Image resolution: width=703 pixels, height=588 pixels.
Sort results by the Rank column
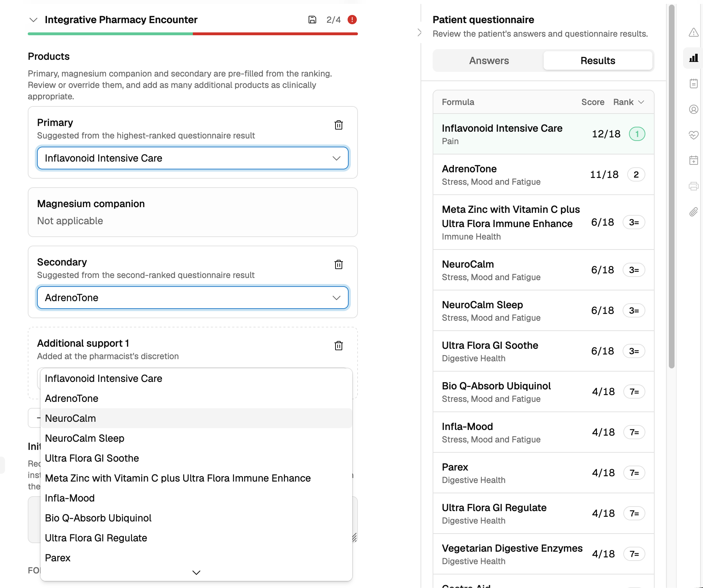pyautogui.click(x=629, y=102)
